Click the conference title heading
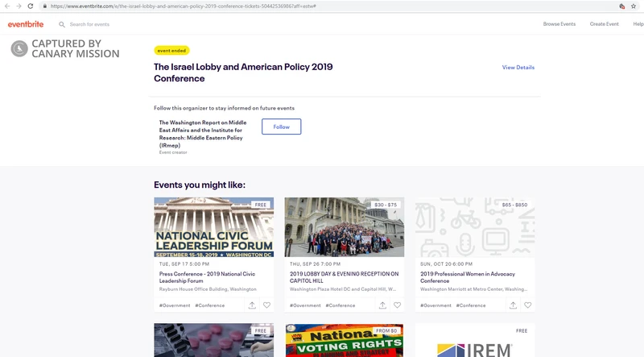Viewport: 644px width, 357px height. pos(243,73)
